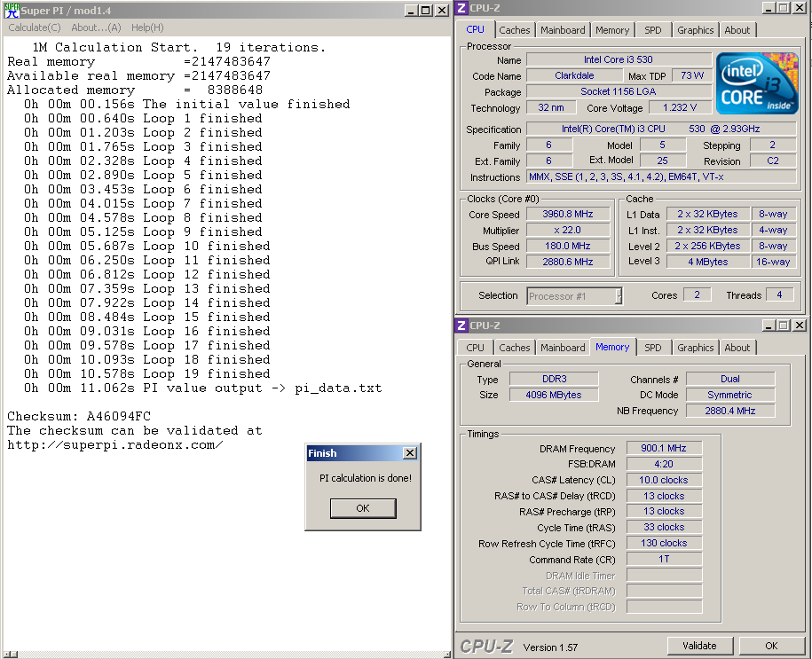Image resolution: width=812 pixels, height=659 pixels.
Task: Open About tab in the upper CPU-Z window
Action: click(737, 30)
